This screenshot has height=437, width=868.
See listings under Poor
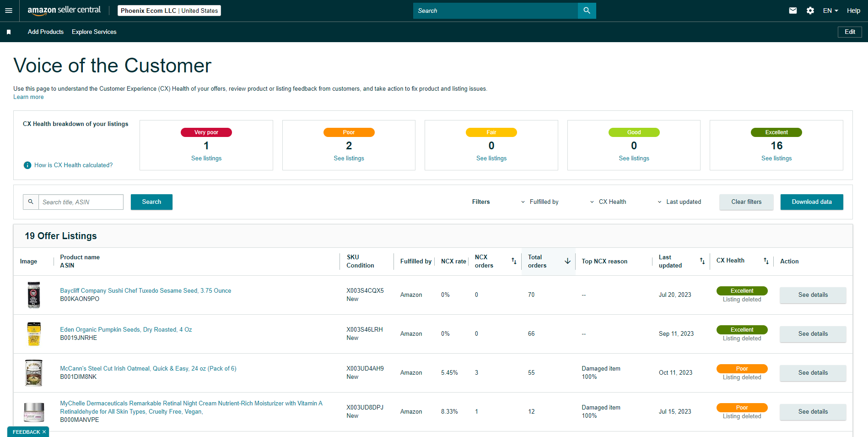[349, 158]
